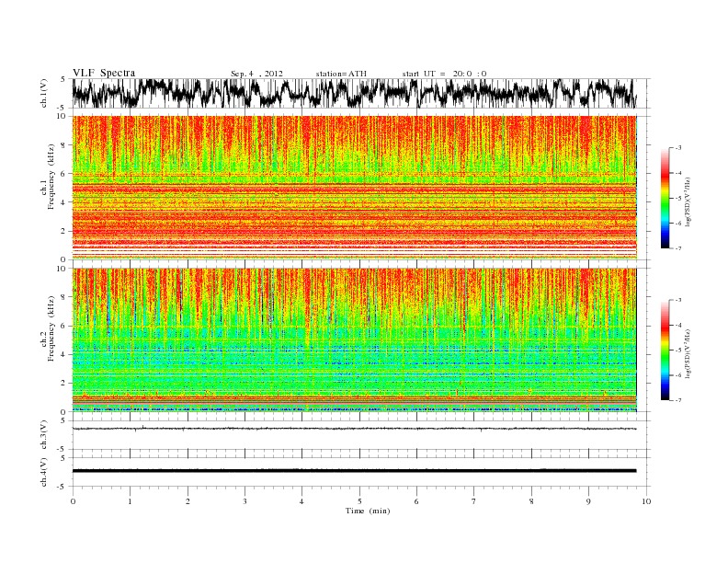The height and width of the screenshot is (563, 728).
Task: Click the ch.1 frequency axis tick "6"
Action: [64, 174]
